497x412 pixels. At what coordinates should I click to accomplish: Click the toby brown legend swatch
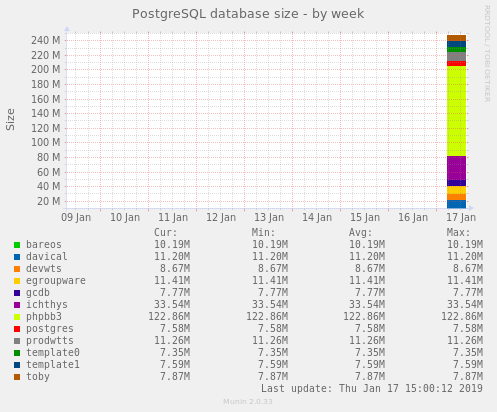17,377
